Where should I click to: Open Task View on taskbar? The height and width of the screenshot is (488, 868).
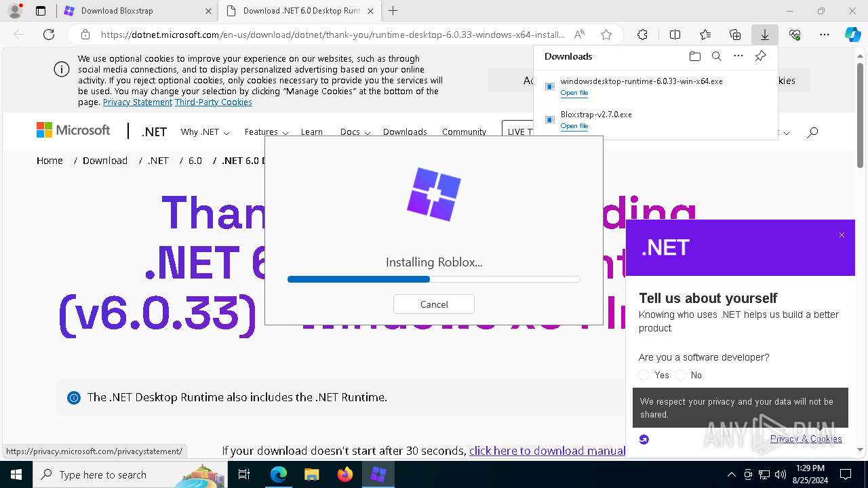pyautogui.click(x=244, y=474)
